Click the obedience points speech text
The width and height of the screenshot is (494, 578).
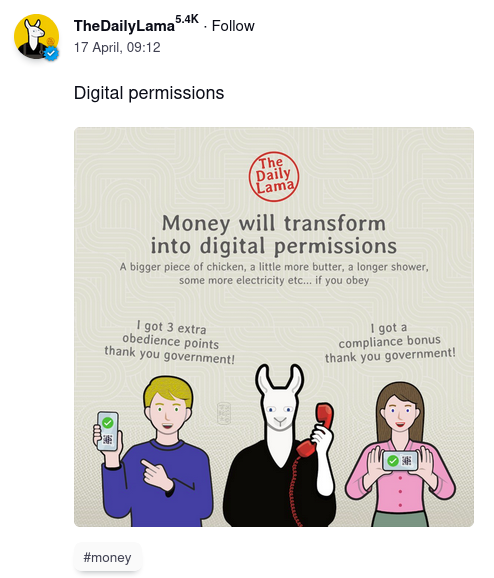click(x=170, y=342)
